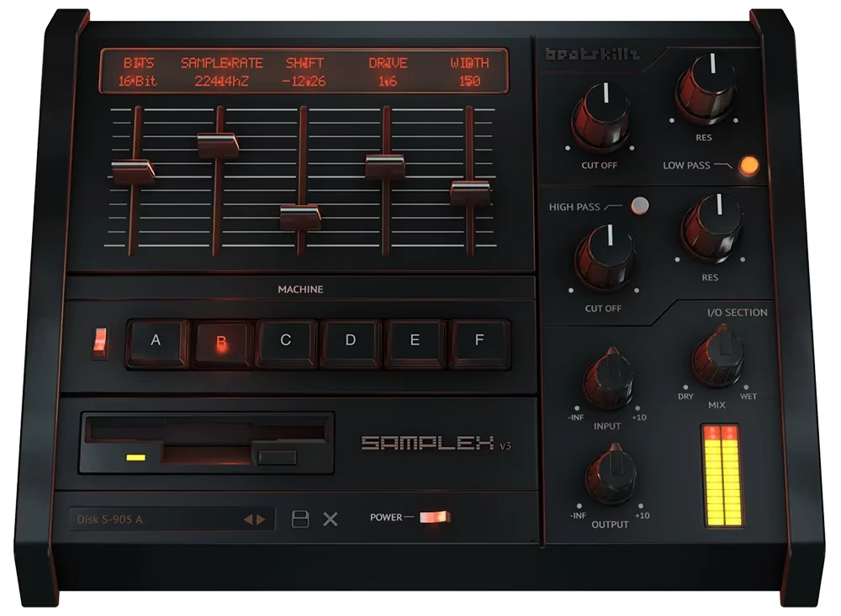This screenshot has height=616, width=841.
Task: Click the save preset floppy icon
Action: (300, 519)
